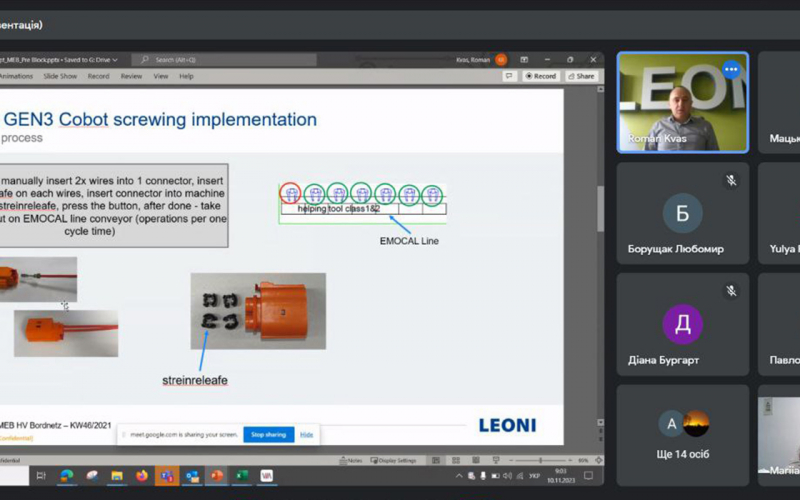Click the PowerPoint Search box
This screenshot has width=800, height=500.
(224, 60)
